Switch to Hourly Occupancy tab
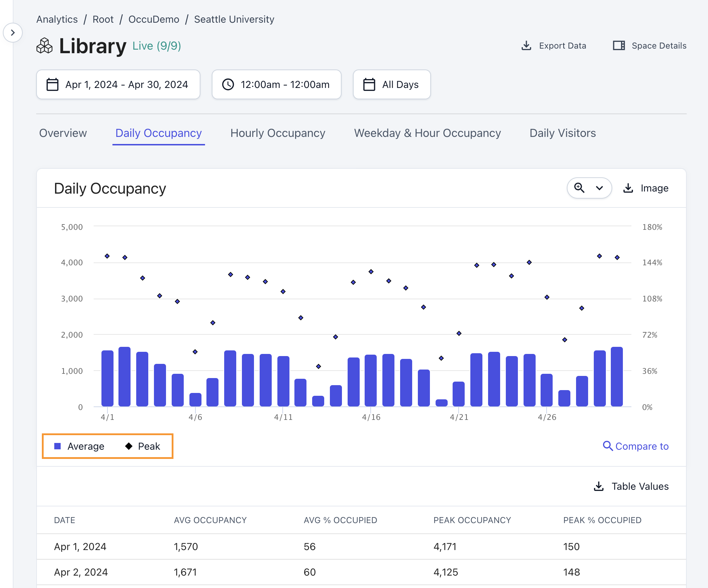This screenshot has width=708, height=588. pyautogui.click(x=278, y=133)
